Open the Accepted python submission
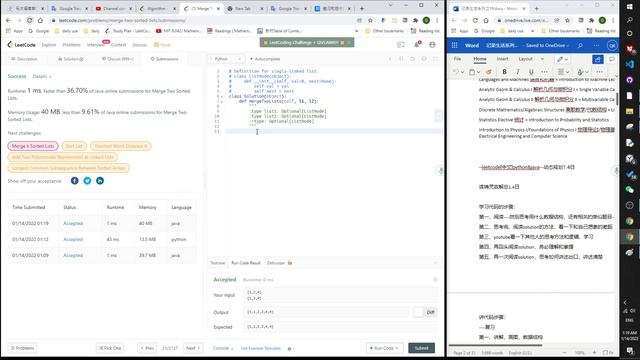 point(73,239)
